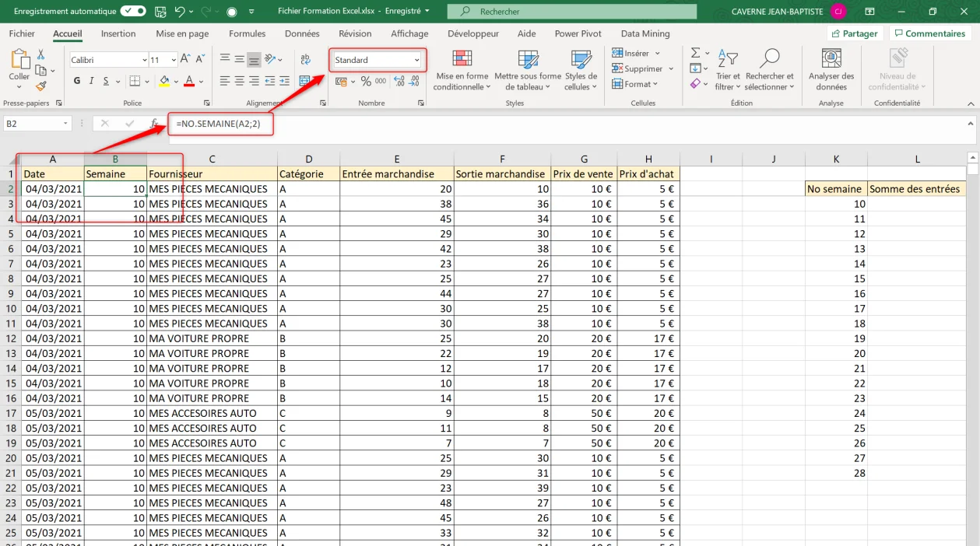Image resolution: width=980 pixels, height=546 pixels.
Task: Click the thousands separator (000) icon
Action: pyautogui.click(x=381, y=81)
